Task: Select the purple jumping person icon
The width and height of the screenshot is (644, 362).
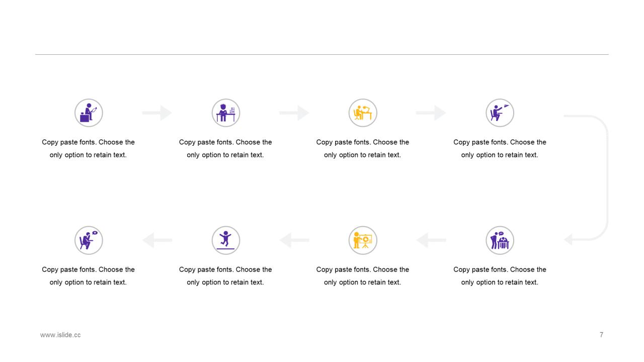Action: (x=226, y=240)
